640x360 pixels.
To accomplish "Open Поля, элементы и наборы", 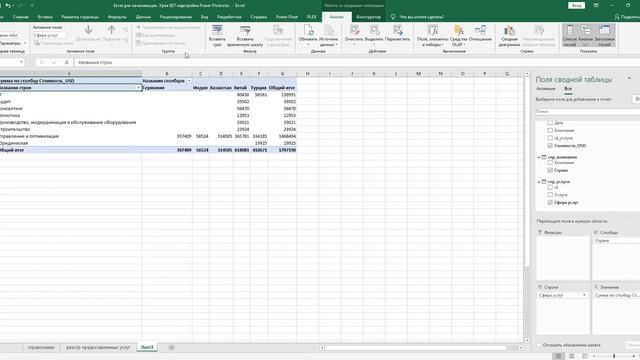I will [x=433, y=36].
